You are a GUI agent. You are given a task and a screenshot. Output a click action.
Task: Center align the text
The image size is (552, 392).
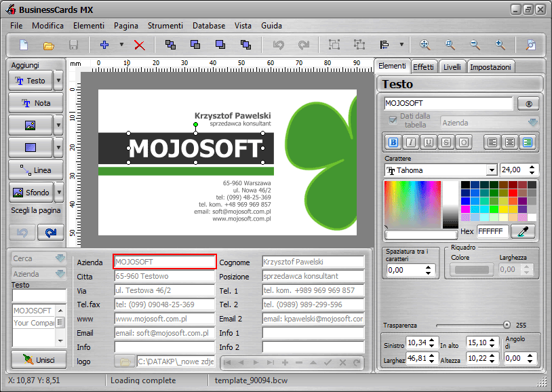point(510,142)
